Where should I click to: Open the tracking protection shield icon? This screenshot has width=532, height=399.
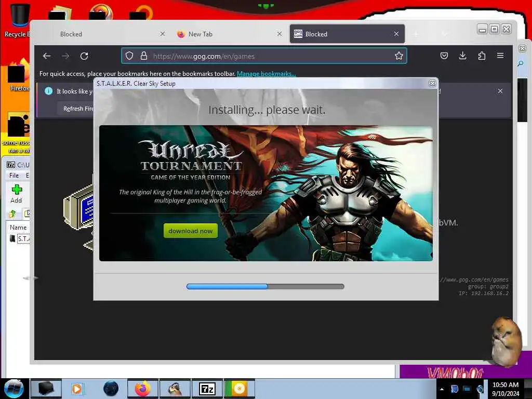point(129,56)
